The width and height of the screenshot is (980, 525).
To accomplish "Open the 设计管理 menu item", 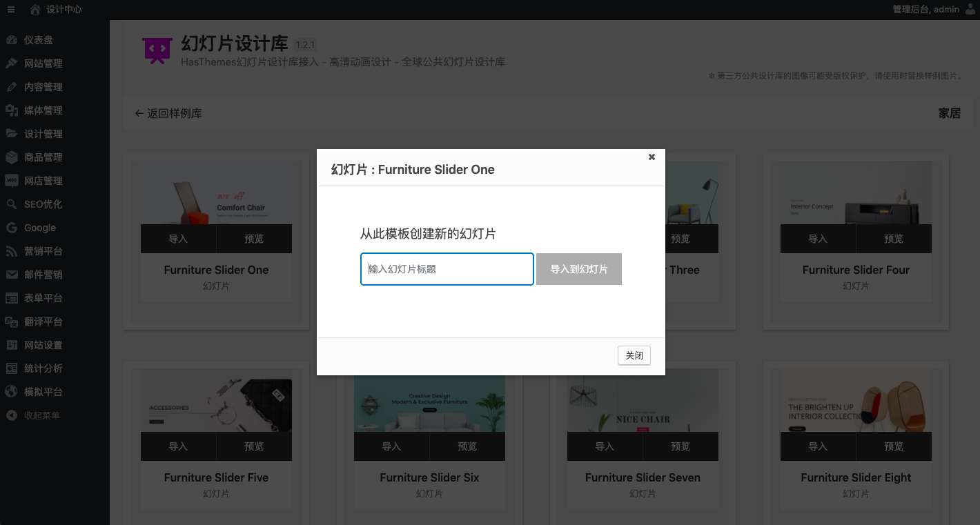I will coord(43,134).
